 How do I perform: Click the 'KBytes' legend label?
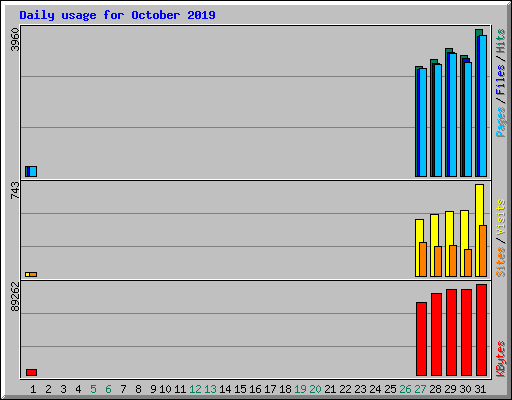500,359
